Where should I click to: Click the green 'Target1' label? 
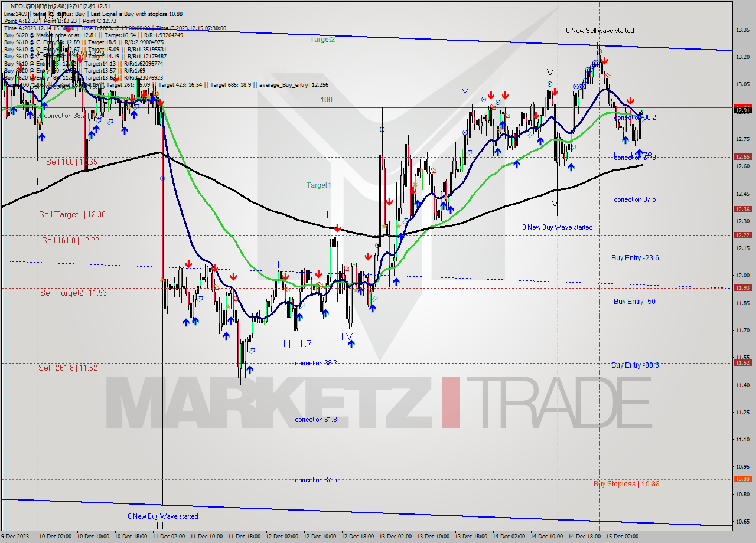(x=318, y=185)
